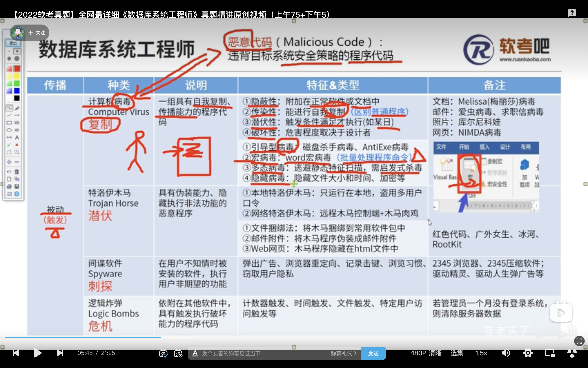Screen dimensions: 588x368
Task: Click the 文件 tab in the Word ribbon image
Action: pos(441,147)
